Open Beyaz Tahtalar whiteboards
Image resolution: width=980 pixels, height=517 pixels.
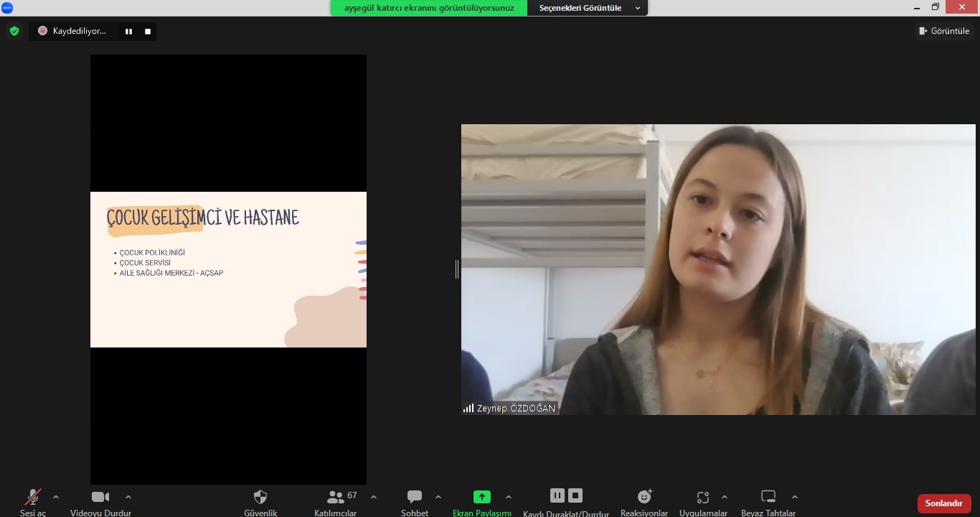(x=768, y=497)
